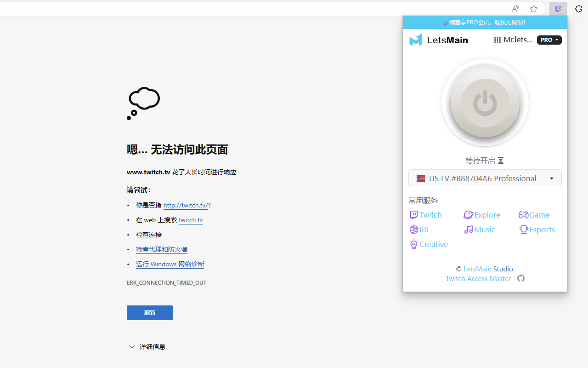Click the Twitch extension icon in toolbar

coord(558,9)
